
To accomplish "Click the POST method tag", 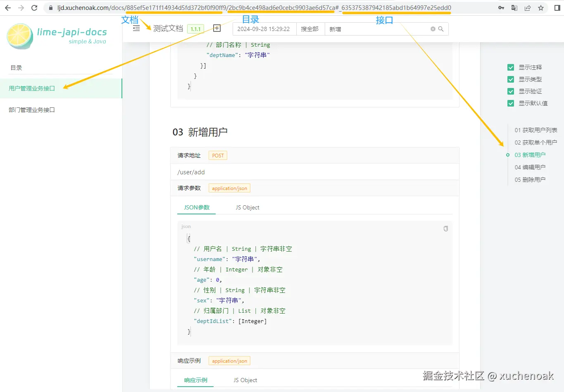I will pos(218,156).
